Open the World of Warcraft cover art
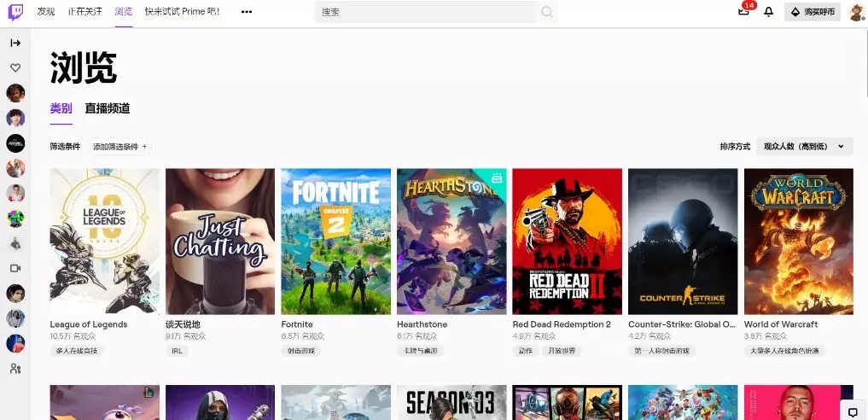868x420 pixels. pos(799,242)
